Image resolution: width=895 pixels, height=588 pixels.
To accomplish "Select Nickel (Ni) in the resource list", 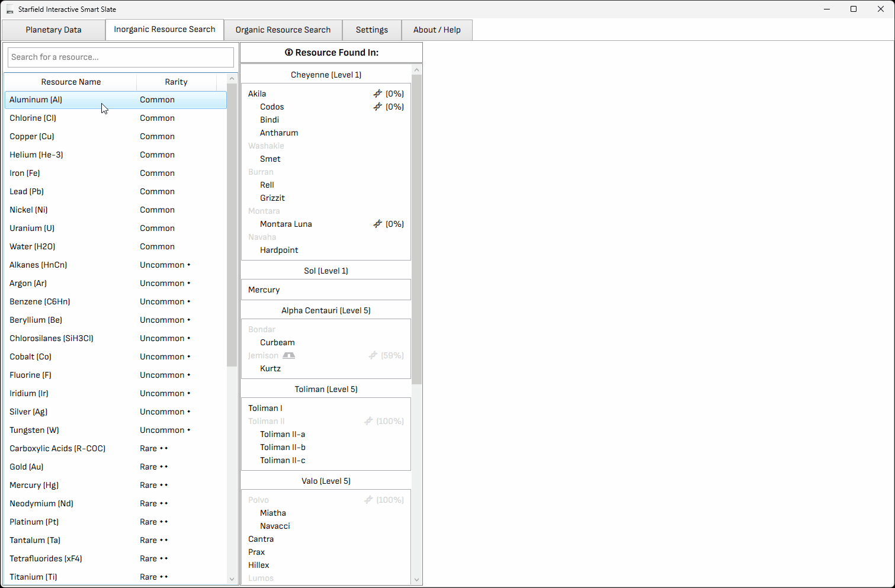I will pos(116,210).
